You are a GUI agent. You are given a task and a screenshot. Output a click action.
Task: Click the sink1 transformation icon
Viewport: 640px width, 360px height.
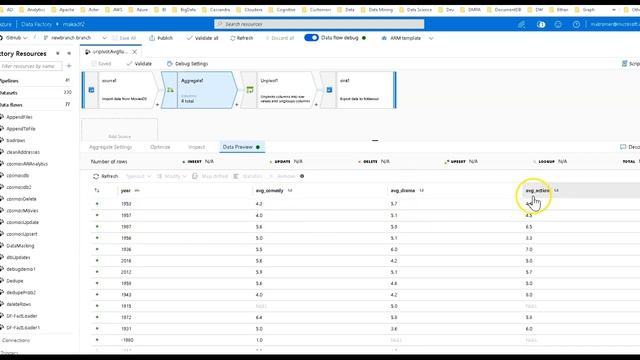[329, 90]
